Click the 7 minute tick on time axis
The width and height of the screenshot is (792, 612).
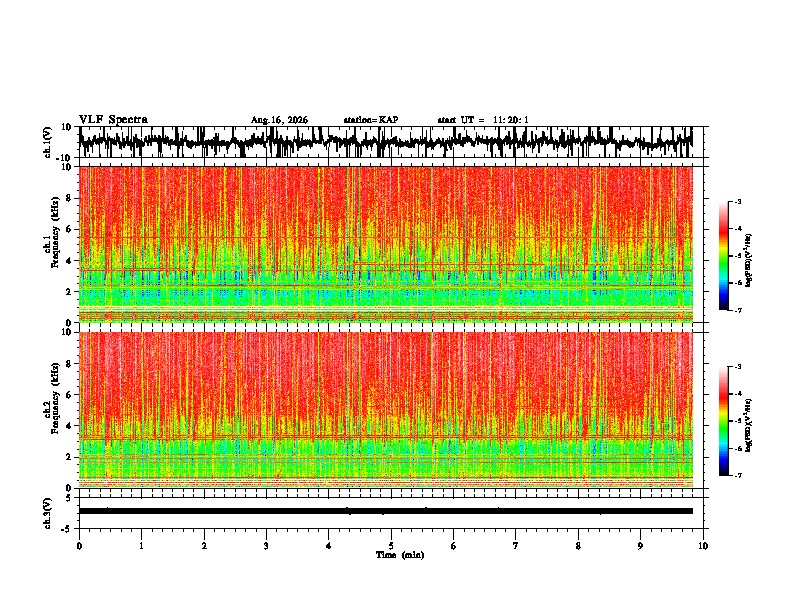pyautogui.click(x=516, y=546)
